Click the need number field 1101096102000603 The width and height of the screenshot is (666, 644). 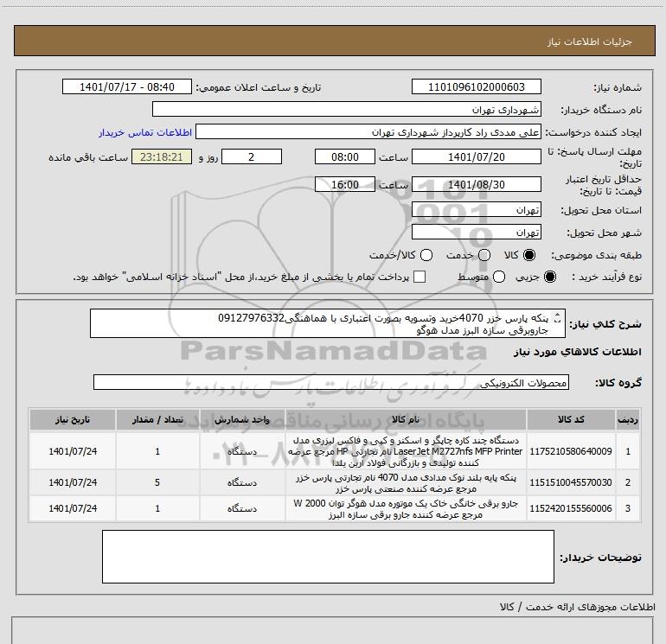pyautogui.click(x=476, y=86)
